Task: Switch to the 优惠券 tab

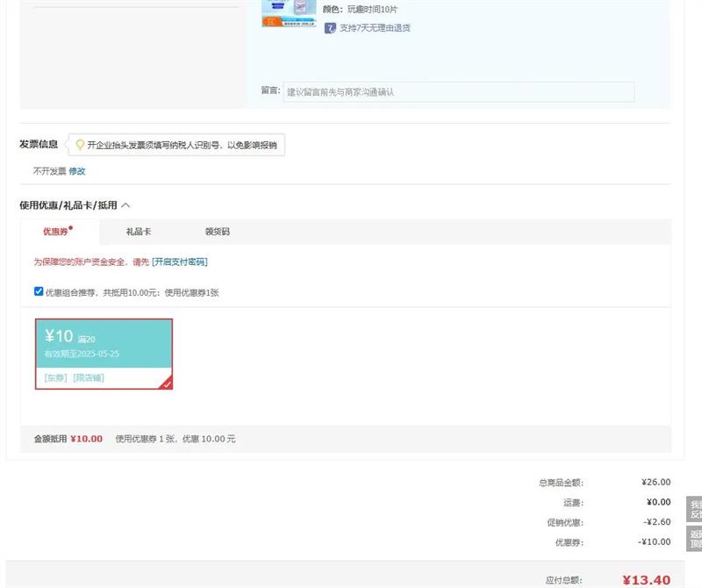Action: (56, 232)
